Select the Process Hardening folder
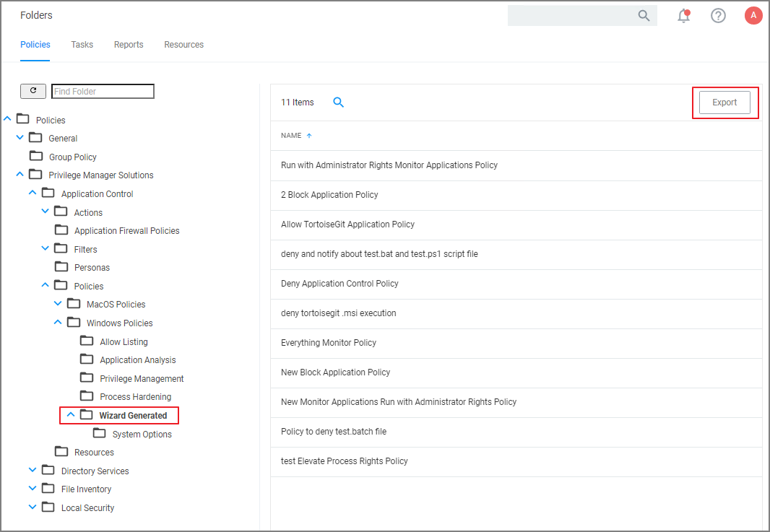Image resolution: width=770 pixels, height=532 pixels. 135,397
